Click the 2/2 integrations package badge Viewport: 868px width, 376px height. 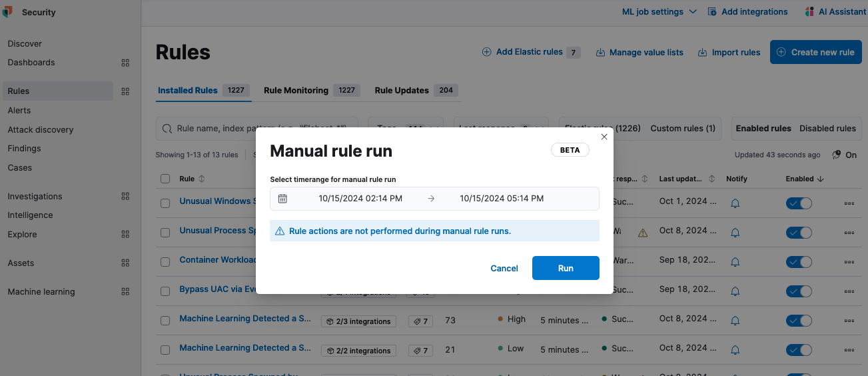pos(358,351)
